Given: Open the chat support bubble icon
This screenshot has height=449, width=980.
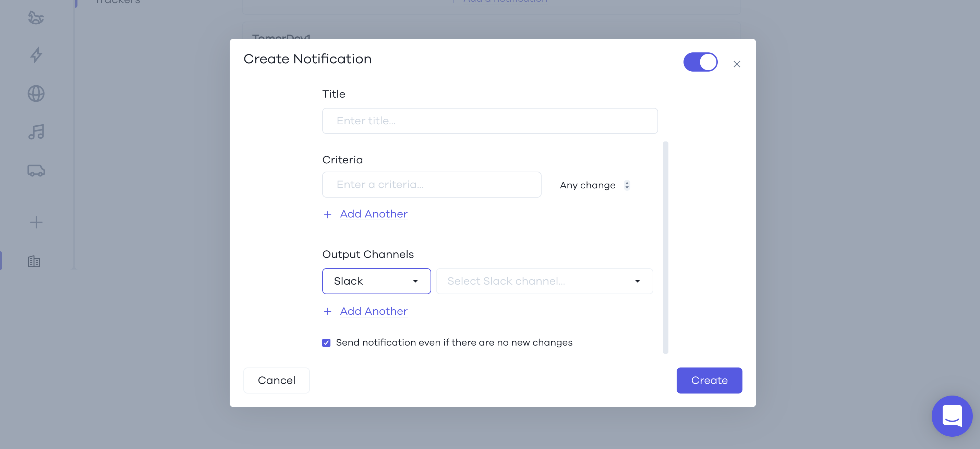Looking at the screenshot, I should point(952,416).
